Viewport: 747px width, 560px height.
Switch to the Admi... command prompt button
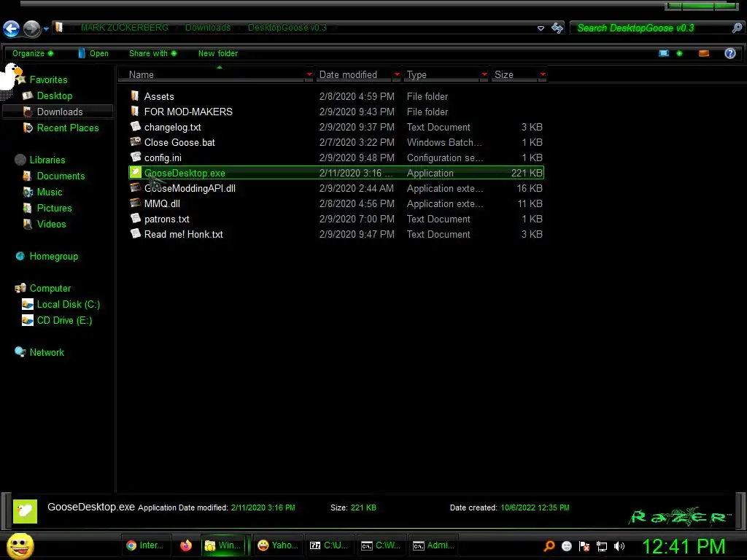pyautogui.click(x=433, y=545)
